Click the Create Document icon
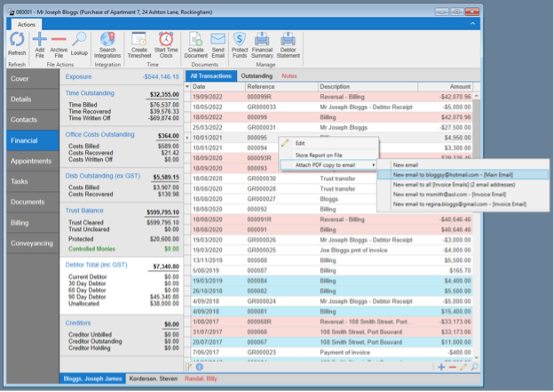The width and height of the screenshot is (554, 392). (195, 39)
